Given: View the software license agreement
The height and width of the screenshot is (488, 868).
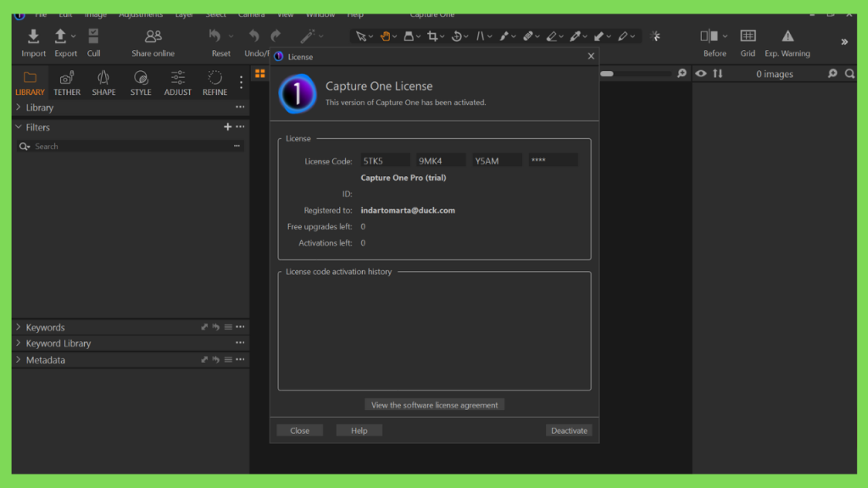Looking at the screenshot, I should 434,405.
